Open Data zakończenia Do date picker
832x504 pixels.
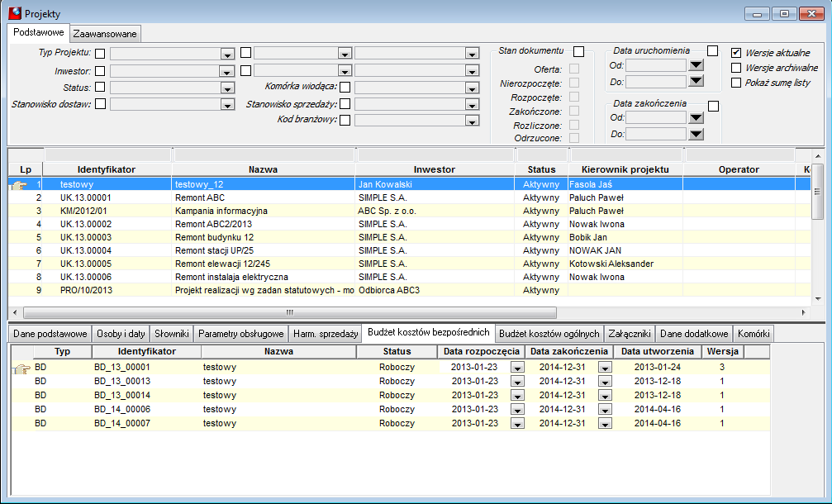tap(697, 134)
